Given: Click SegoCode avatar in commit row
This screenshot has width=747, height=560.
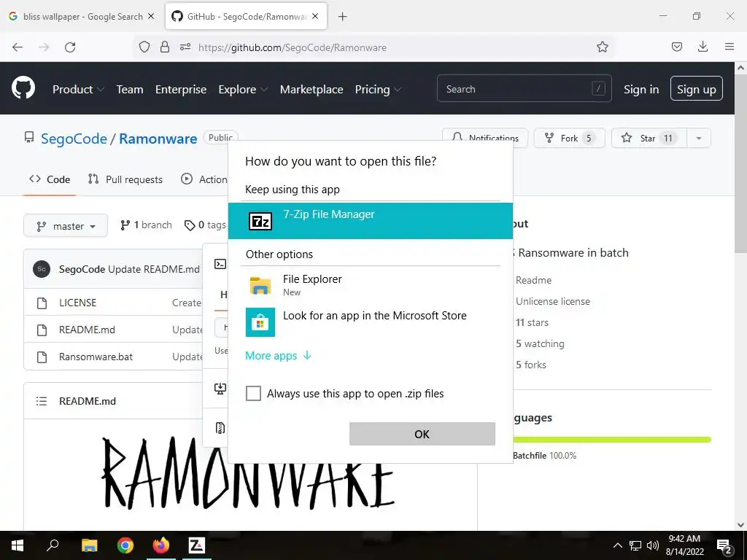Looking at the screenshot, I should tap(42, 269).
